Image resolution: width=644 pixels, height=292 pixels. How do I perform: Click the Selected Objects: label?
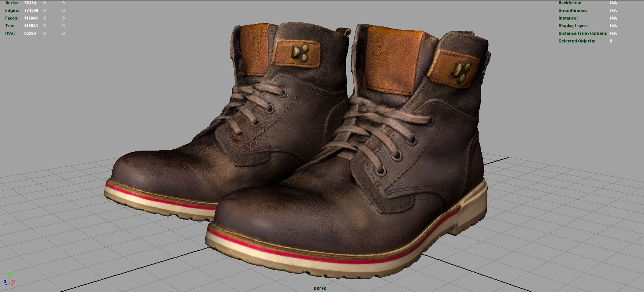pyautogui.click(x=577, y=41)
